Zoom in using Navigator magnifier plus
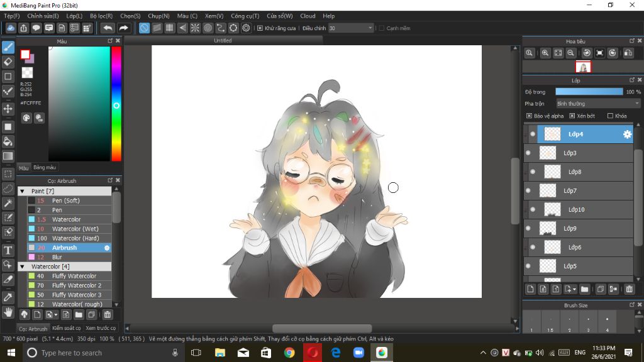 pyautogui.click(x=545, y=53)
